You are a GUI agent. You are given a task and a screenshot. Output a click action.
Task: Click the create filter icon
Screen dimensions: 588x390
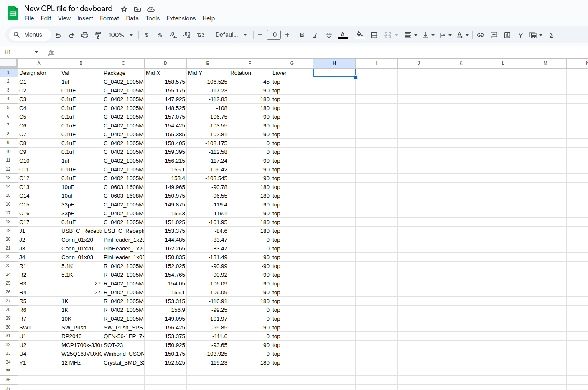(521, 35)
